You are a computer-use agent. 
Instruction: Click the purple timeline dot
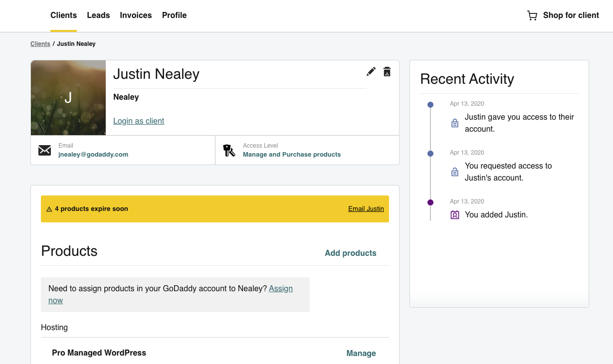pos(430,202)
